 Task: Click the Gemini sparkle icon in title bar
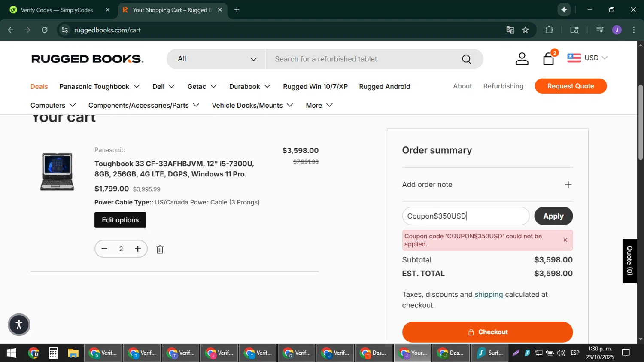564,10
